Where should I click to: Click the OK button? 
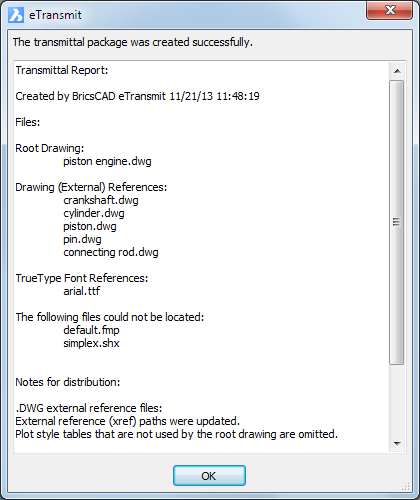pos(209,475)
